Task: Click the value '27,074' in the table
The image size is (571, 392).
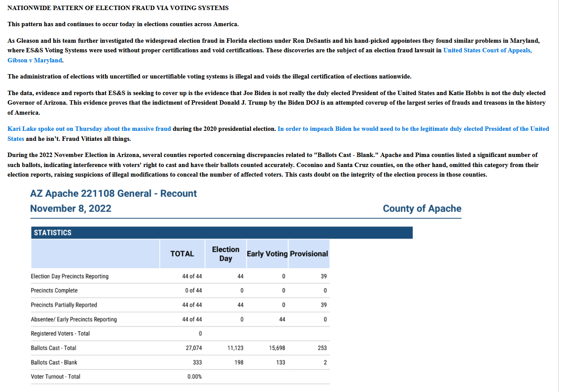Action: 194,348
